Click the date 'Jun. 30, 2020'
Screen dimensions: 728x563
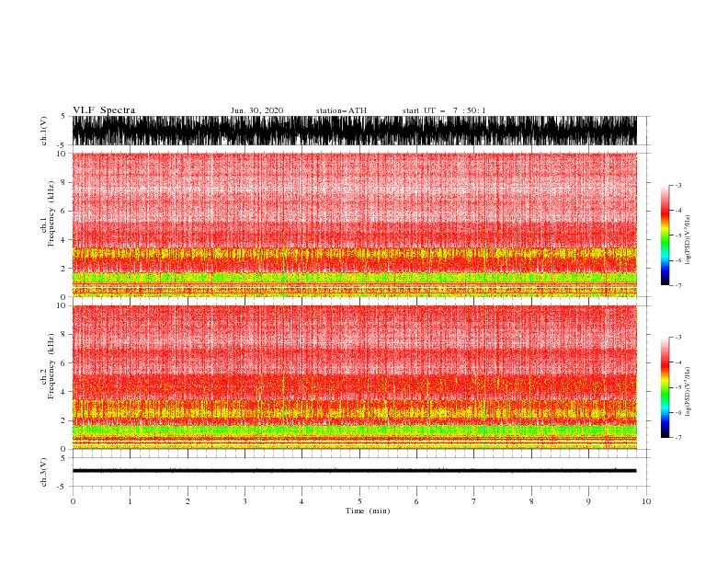coord(256,110)
